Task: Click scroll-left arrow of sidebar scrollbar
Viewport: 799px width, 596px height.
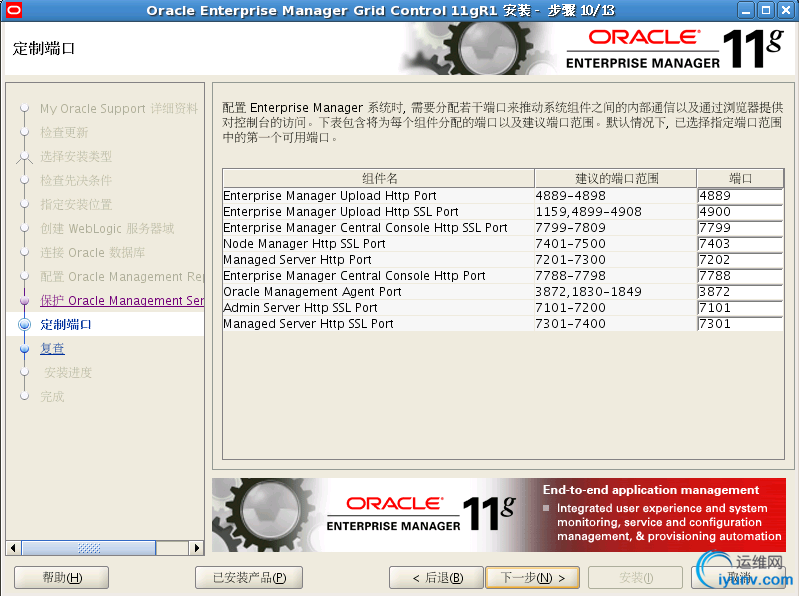Action: (13, 548)
